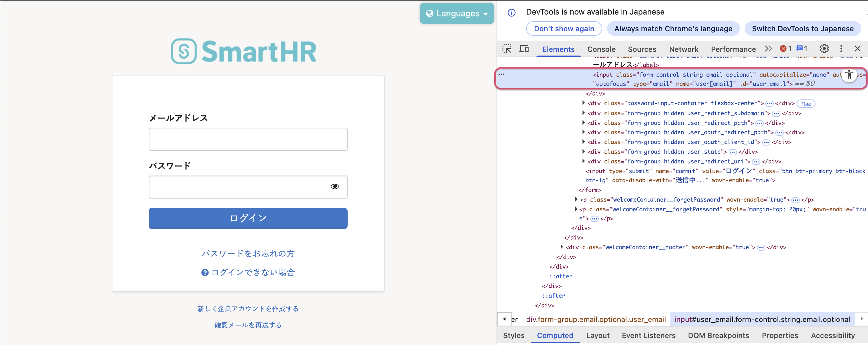Click the blue ログイン button
This screenshot has width=868, height=345.
click(248, 218)
